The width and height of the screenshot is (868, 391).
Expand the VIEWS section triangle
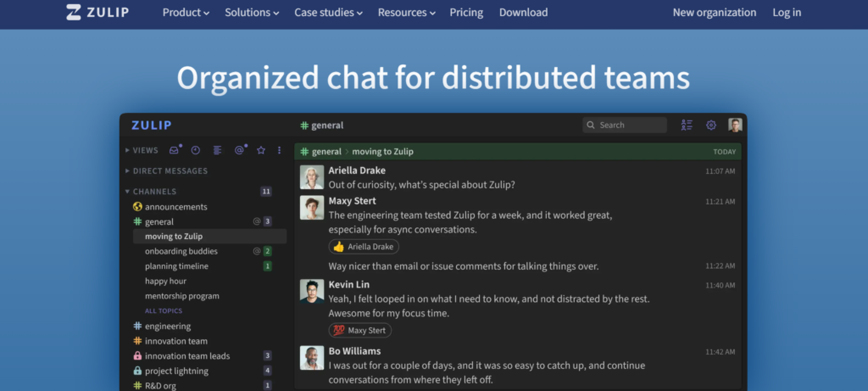(127, 150)
